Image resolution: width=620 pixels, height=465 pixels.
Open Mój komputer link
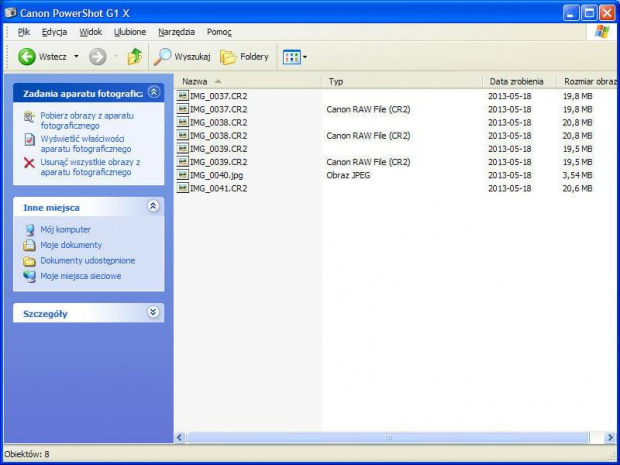point(65,229)
